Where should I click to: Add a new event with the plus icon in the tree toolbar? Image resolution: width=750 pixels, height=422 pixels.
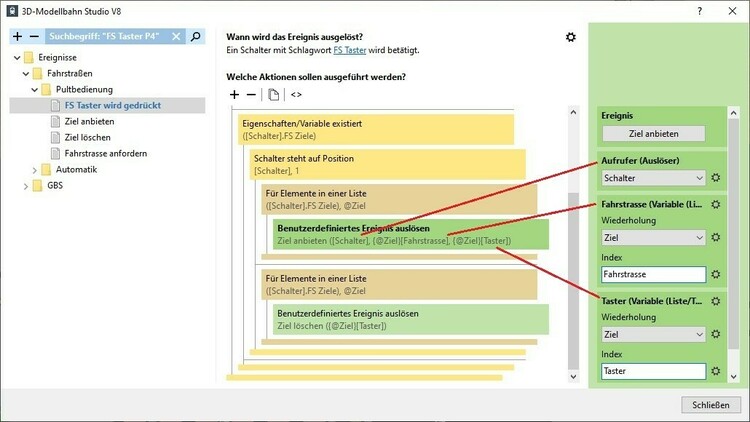point(18,36)
